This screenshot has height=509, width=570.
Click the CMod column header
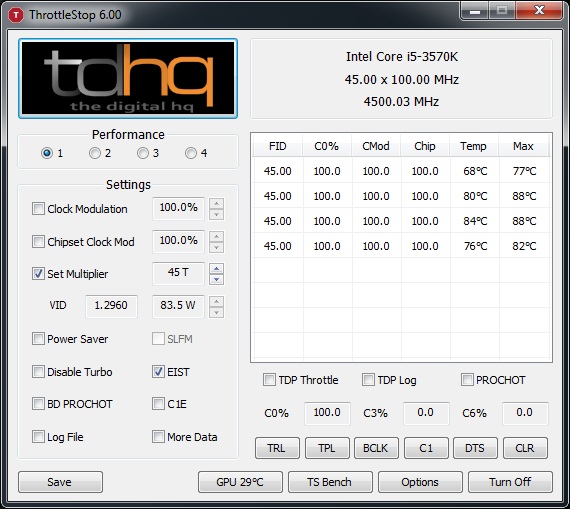[x=376, y=146]
